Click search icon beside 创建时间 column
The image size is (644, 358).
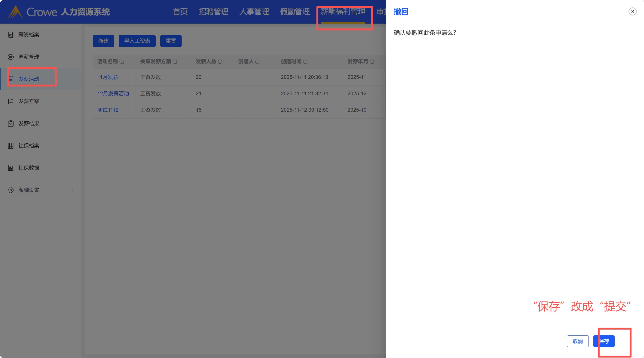click(305, 62)
